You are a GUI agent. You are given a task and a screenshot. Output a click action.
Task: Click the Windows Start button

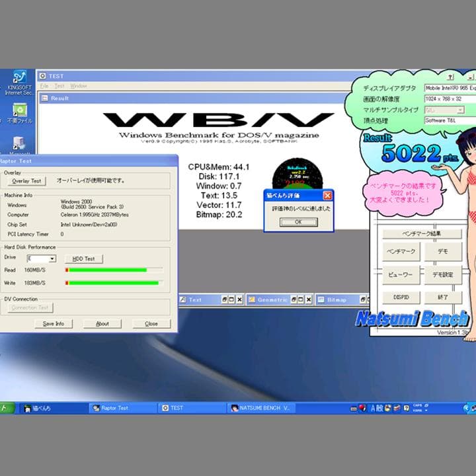pyautogui.click(x=7, y=409)
